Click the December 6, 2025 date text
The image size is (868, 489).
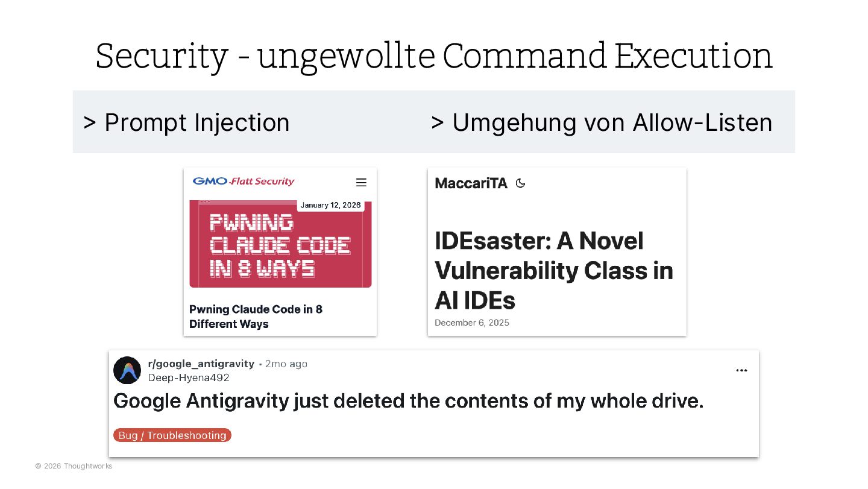click(472, 323)
